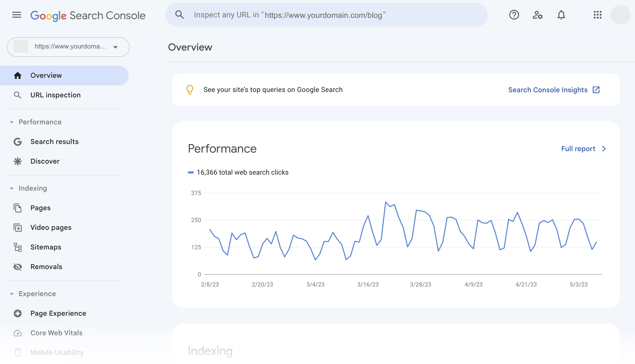Viewport: 635px width, 364px height.
Task: Select Overview in the sidebar
Action: point(46,75)
